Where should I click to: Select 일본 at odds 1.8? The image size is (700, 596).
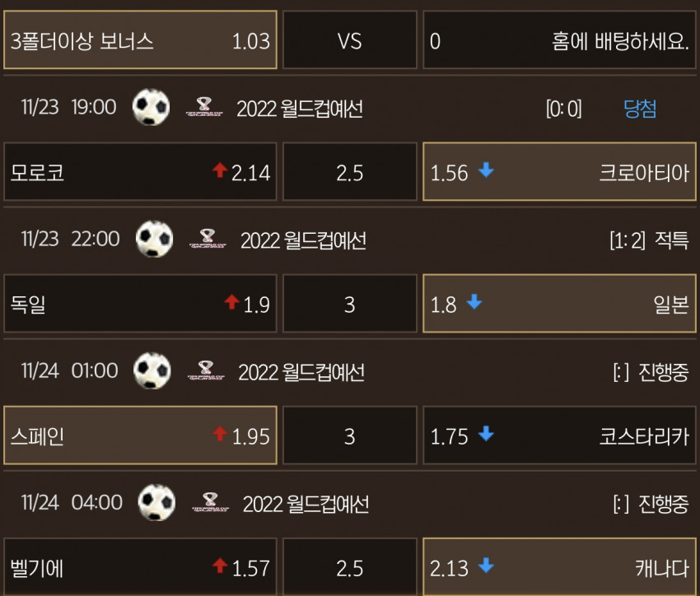[x=559, y=304]
